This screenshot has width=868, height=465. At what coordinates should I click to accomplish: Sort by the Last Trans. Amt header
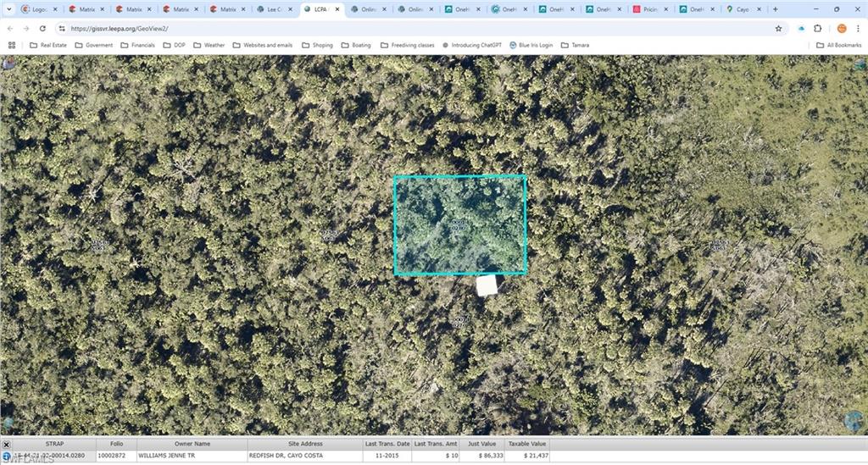pos(436,444)
